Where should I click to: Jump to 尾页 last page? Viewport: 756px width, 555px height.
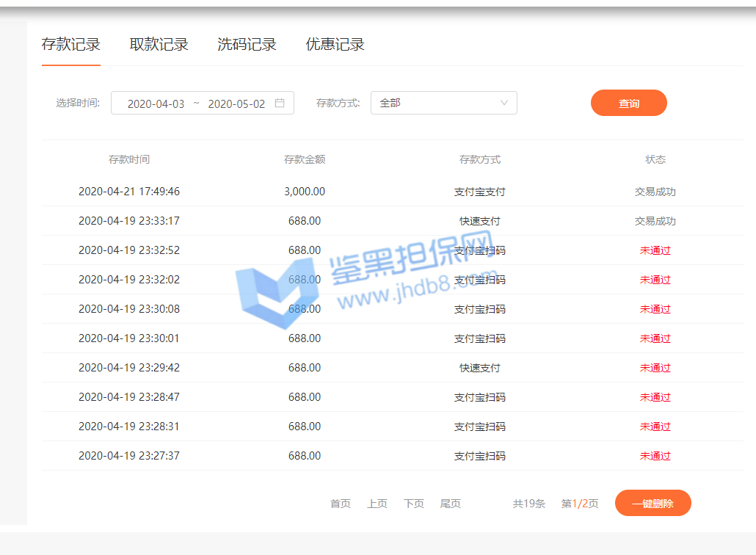coord(450,504)
